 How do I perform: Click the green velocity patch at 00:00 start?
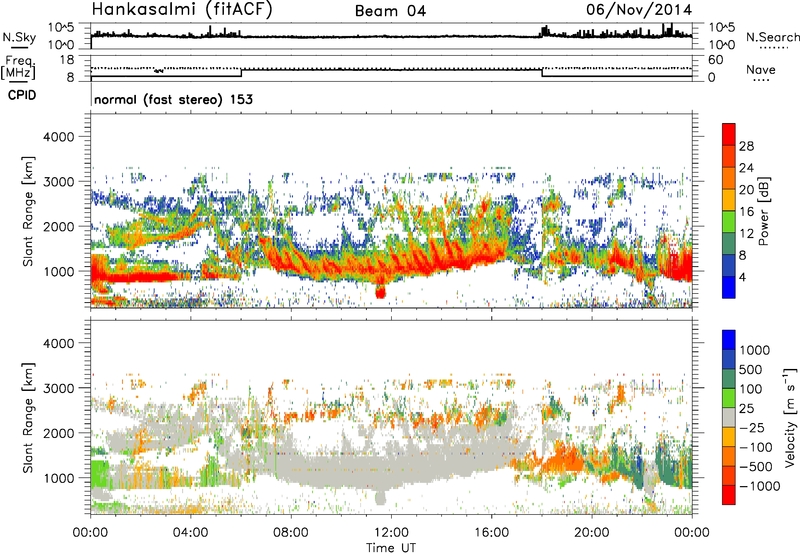(99, 474)
